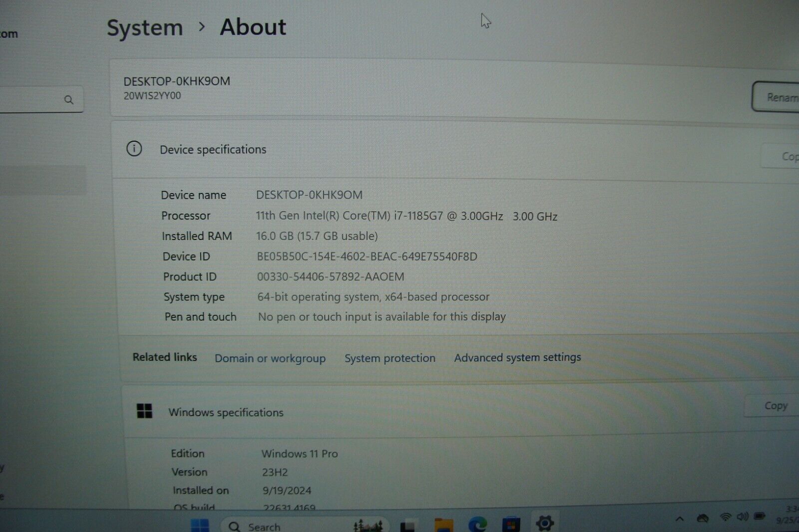This screenshot has width=799, height=532.
Task: Open the Domain or workgroup link
Action: [270, 358]
